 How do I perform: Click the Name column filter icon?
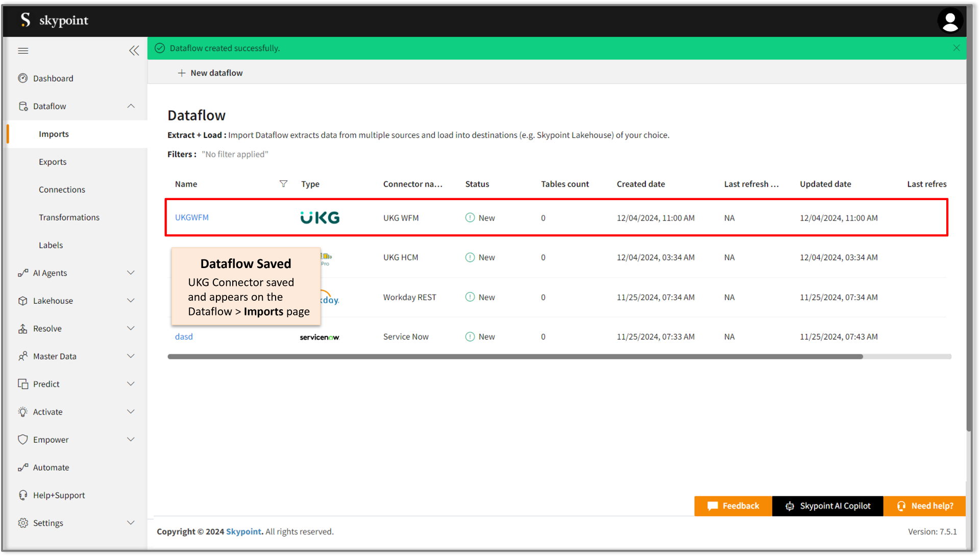(x=283, y=184)
